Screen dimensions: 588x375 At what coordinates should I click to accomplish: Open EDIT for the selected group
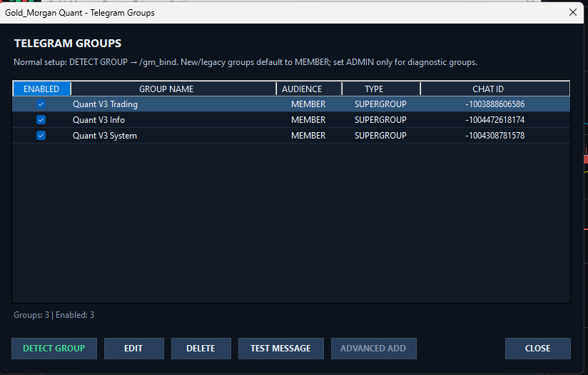tap(134, 349)
